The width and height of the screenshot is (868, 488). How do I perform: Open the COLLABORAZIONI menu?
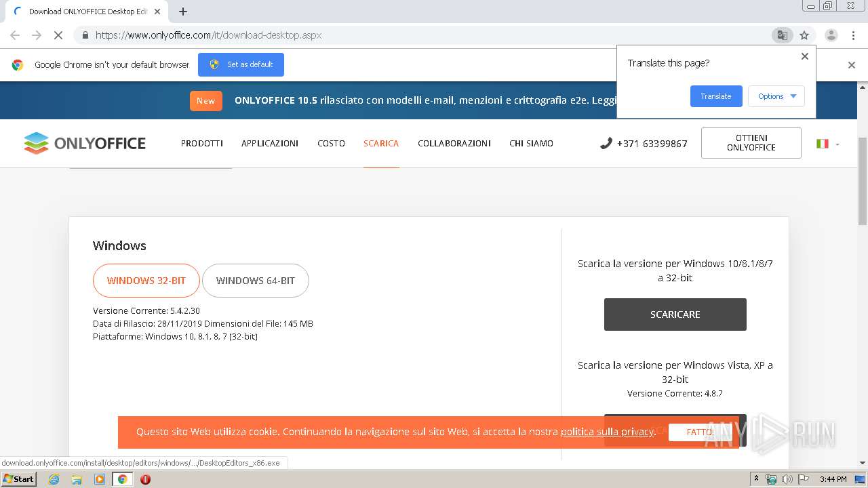click(x=454, y=143)
